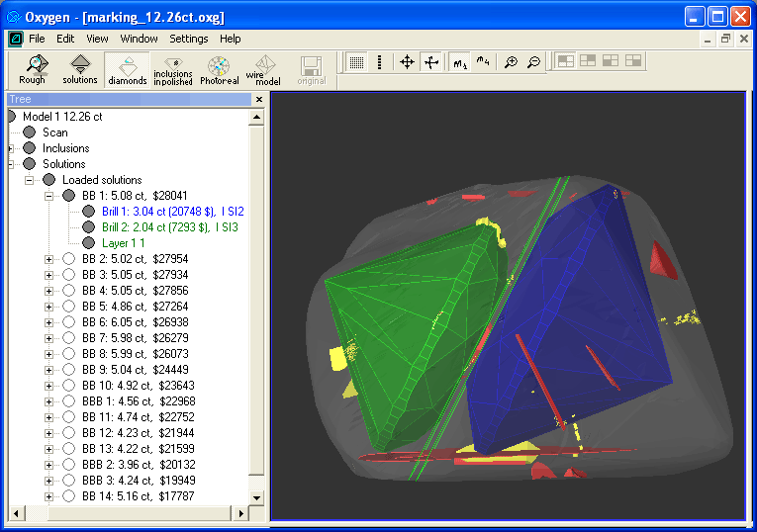Viewport: 757px width, 532px height.
Task: Close the Tree panel with X
Action: pyautogui.click(x=258, y=100)
